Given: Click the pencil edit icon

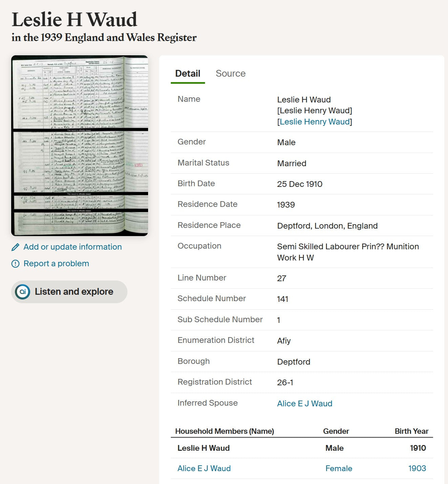Looking at the screenshot, I should [x=15, y=247].
